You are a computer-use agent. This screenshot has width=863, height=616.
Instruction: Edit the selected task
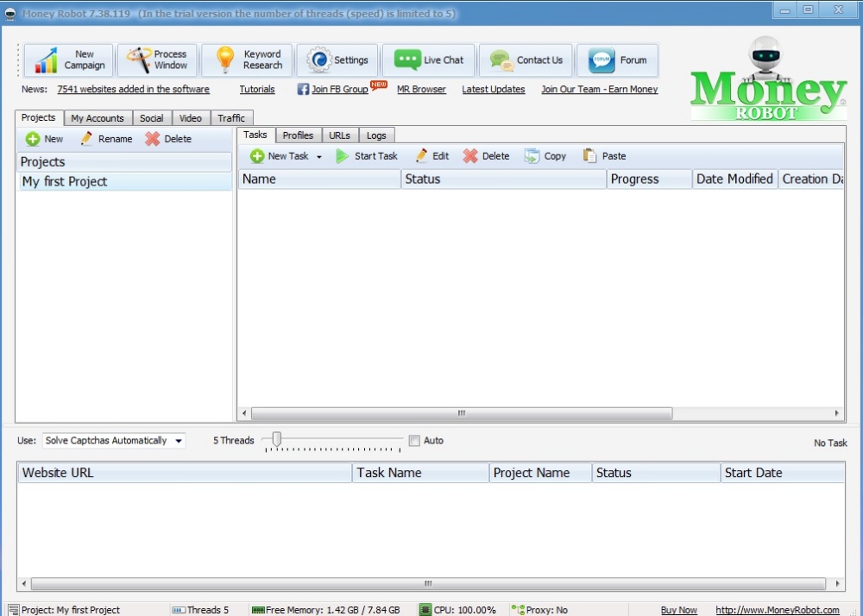pyautogui.click(x=432, y=156)
